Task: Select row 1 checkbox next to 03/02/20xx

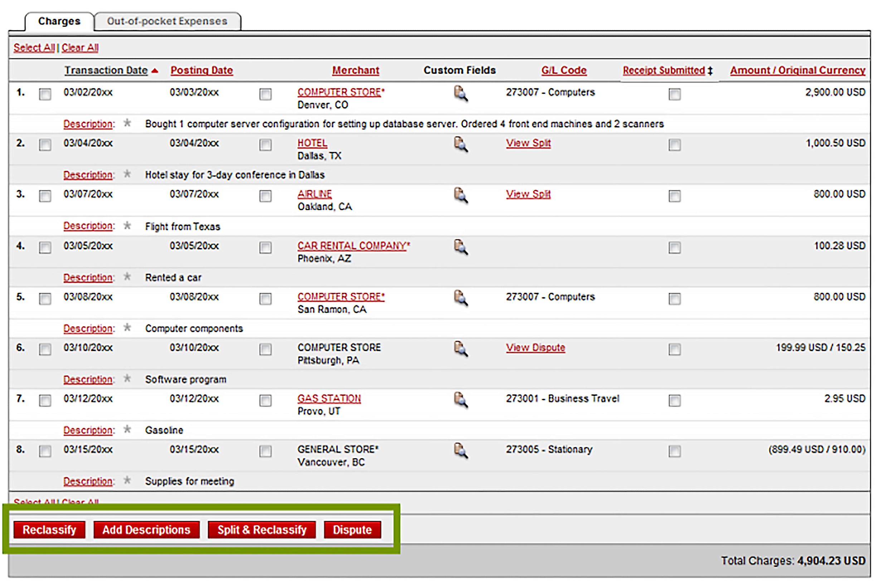Action: click(x=45, y=94)
